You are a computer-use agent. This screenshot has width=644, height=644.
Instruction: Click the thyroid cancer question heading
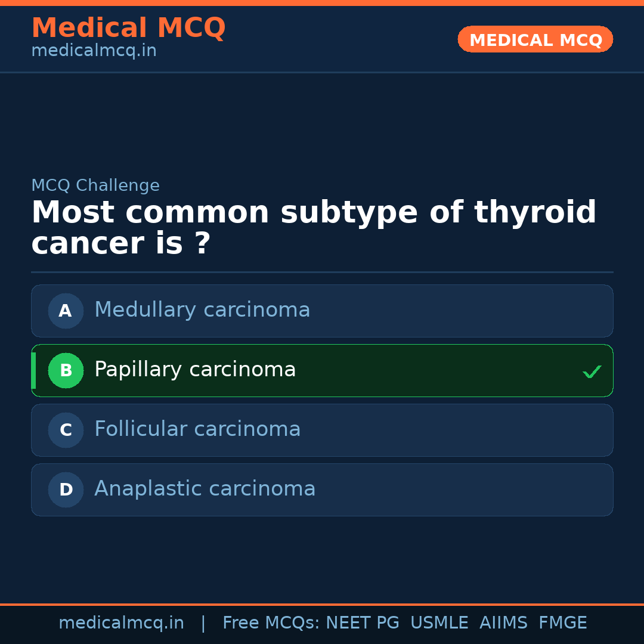[x=314, y=228]
